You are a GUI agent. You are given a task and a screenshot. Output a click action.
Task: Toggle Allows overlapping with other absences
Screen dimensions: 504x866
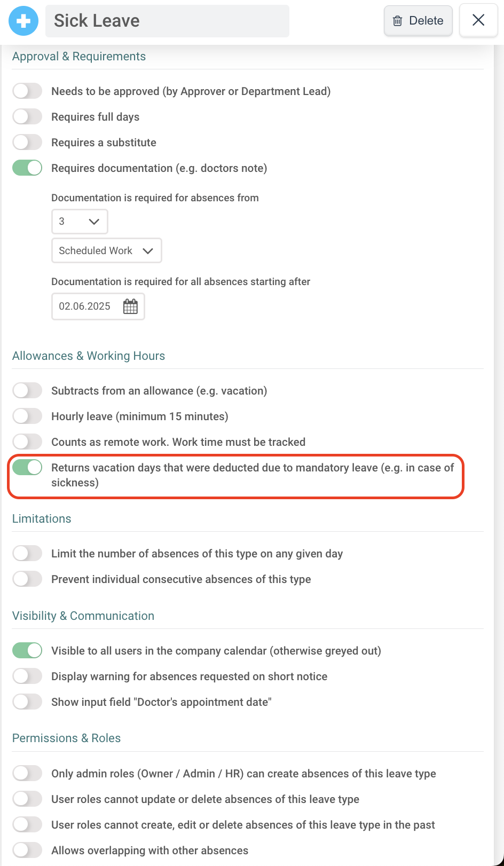pyautogui.click(x=27, y=850)
